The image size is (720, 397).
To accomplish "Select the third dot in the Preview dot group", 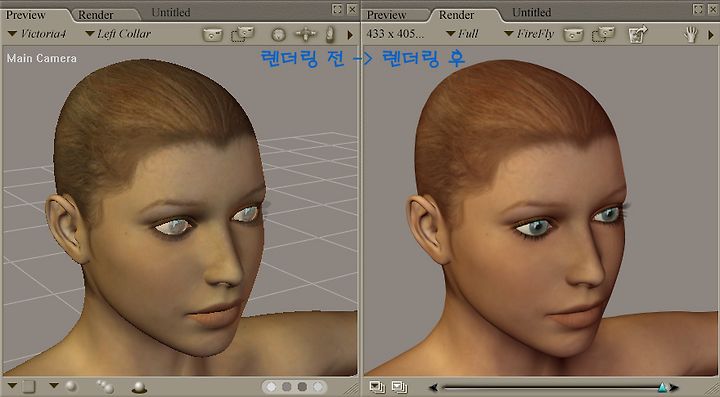I will (302, 387).
